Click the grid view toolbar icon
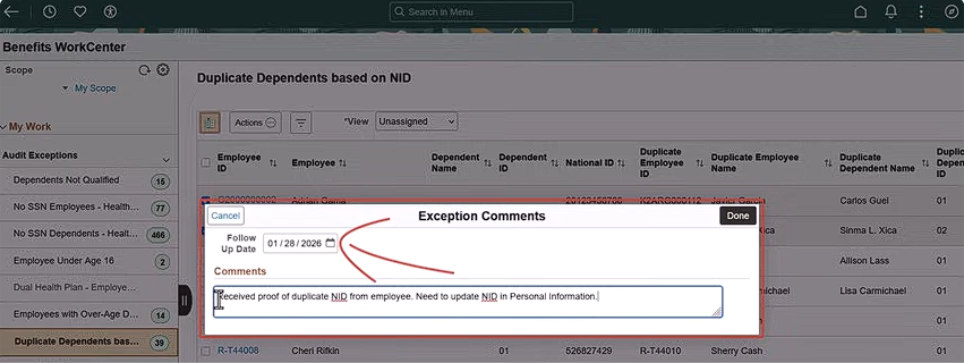 [x=210, y=122]
